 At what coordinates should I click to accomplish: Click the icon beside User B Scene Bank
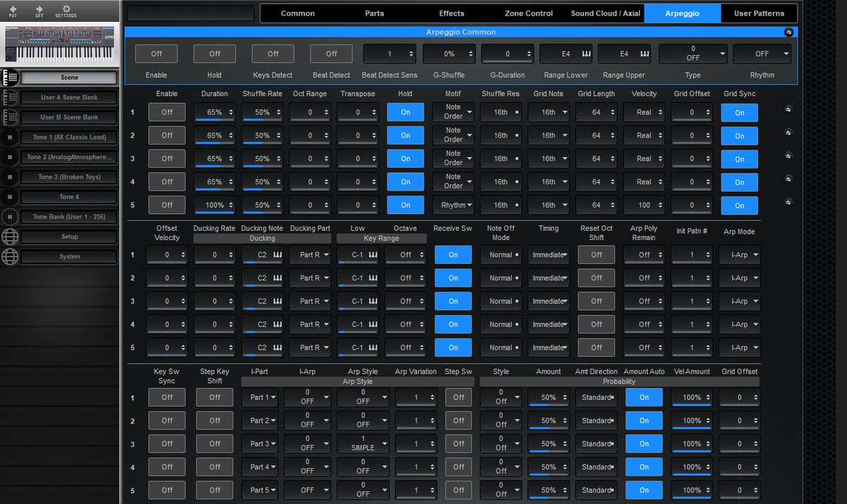point(10,117)
